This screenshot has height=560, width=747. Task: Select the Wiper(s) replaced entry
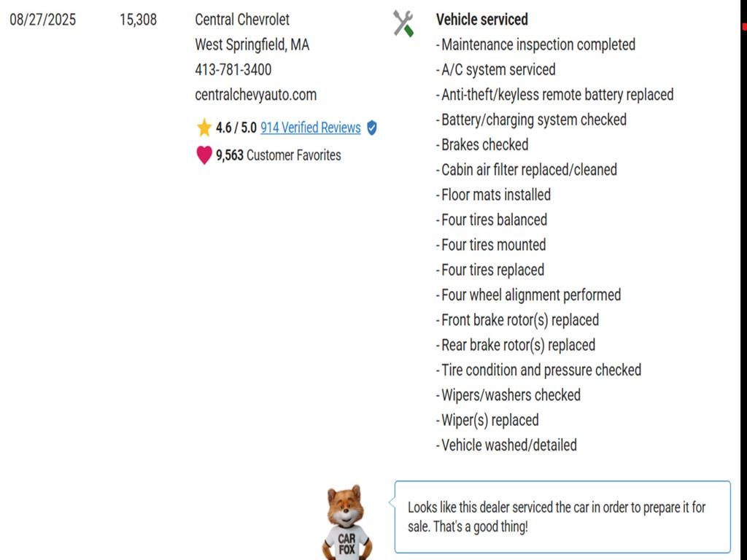coord(489,420)
